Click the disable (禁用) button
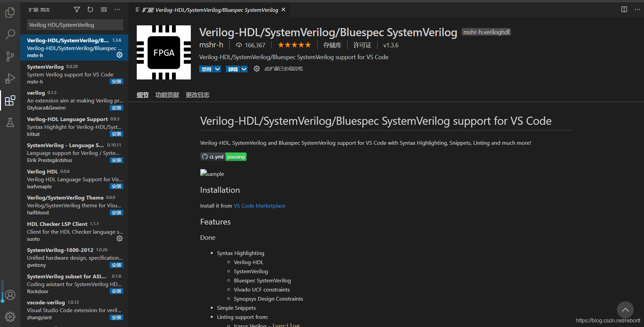The height and width of the screenshot is (327, 644). [206, 69]
